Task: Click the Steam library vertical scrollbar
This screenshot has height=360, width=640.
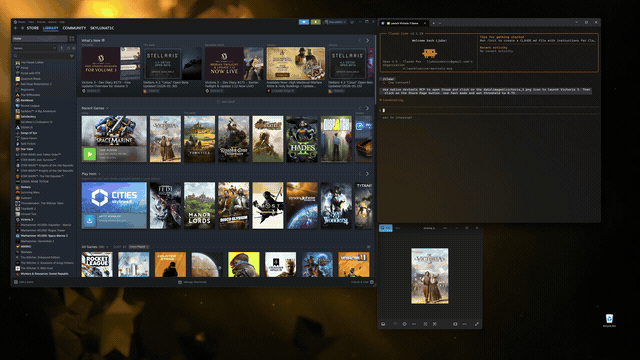Action: pos(375,69)
